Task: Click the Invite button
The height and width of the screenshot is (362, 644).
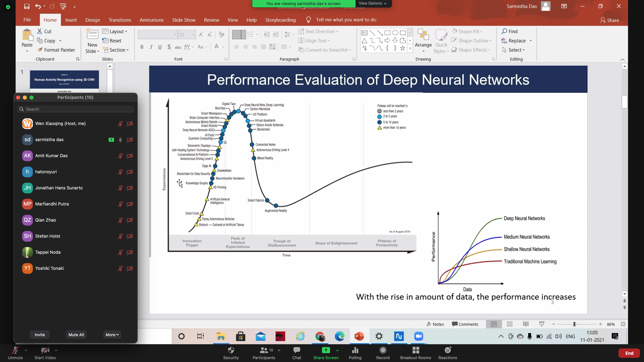Action: click(x=40, y=335)
